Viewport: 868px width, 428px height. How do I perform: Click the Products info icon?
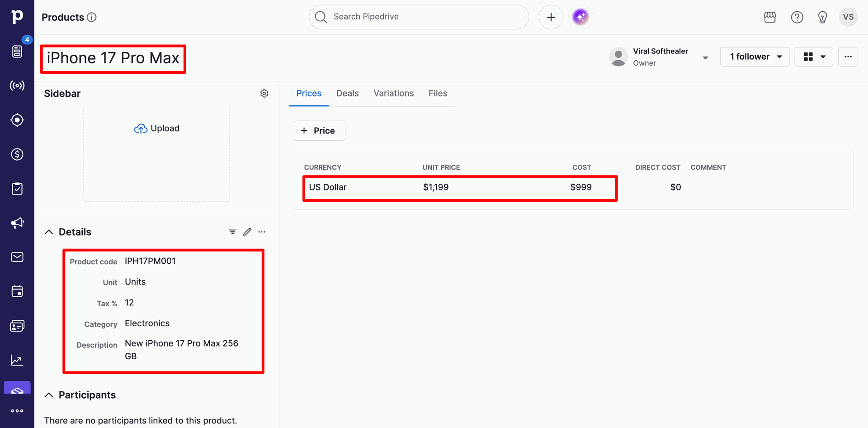[x=92, y=17]
